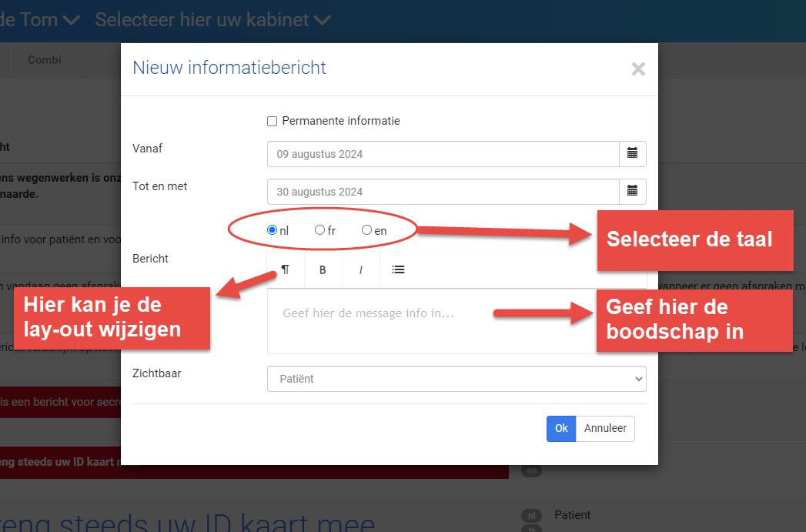This screenshot has width=806, height=532.
Task: Enable the Permanente informatie checkbox
Action: click(x=272, y=121)
